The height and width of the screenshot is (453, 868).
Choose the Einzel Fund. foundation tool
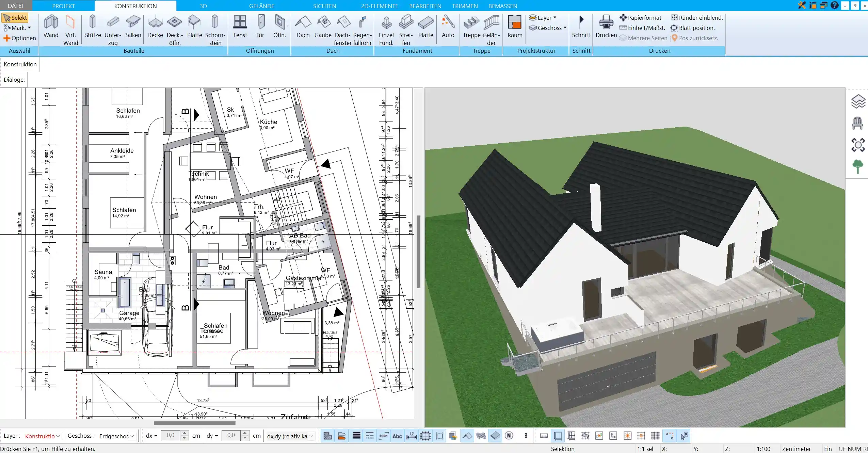386,30
